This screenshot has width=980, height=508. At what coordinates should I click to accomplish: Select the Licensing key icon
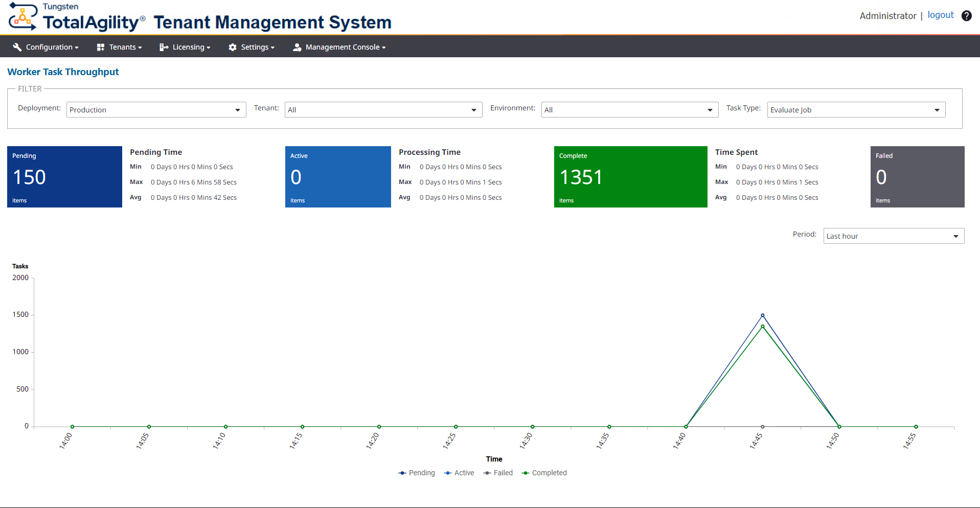164,47
